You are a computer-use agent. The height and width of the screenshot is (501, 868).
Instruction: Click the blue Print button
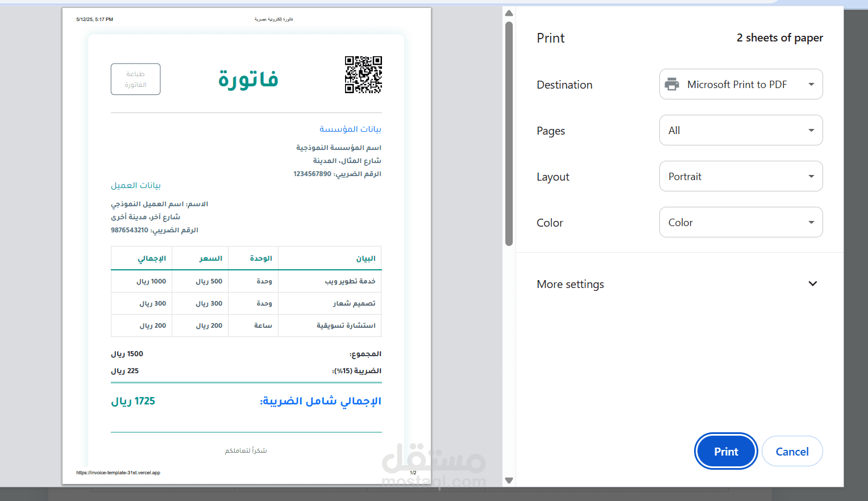[x=726, y=451]
